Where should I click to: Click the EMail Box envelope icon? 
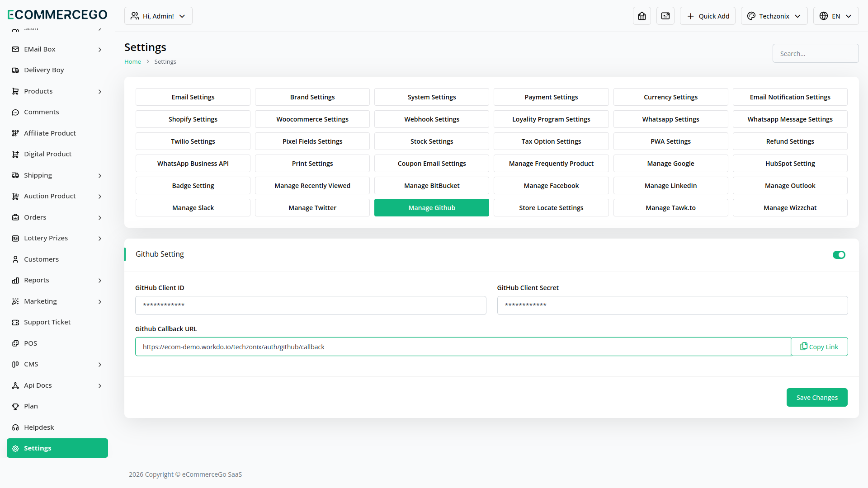click(15, 49)
